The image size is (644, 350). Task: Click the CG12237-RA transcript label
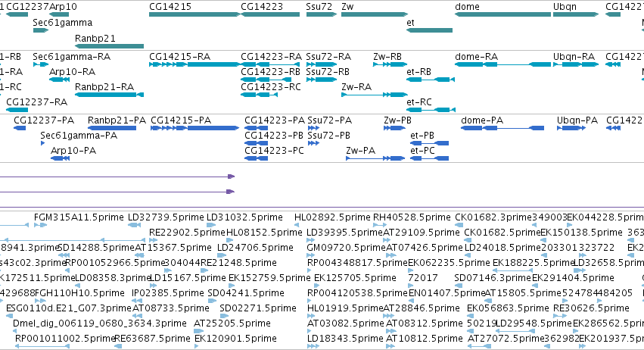[x=36, y=102]
